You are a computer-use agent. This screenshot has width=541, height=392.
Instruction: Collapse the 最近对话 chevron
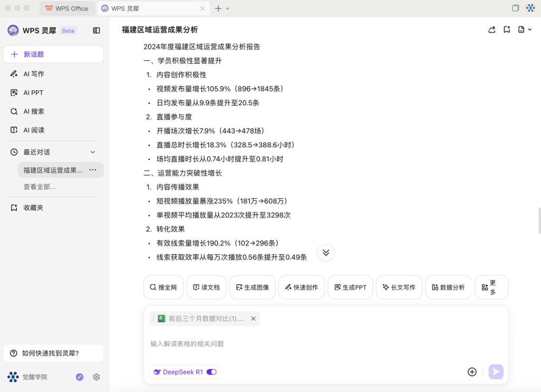(x=92, y=152)
